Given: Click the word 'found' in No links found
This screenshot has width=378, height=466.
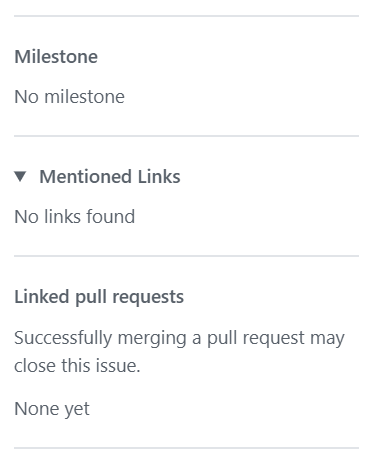Looking at the screenshot, I should pyautogui.click(x=111, y=217).
